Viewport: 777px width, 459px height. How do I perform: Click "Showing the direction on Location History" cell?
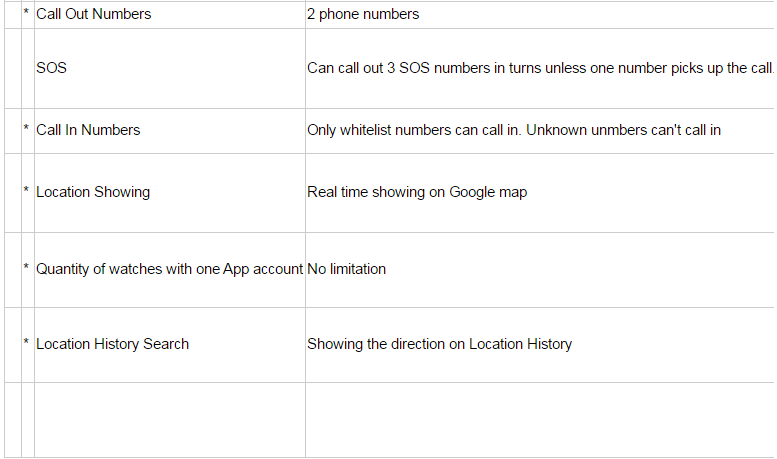pos(439,344)
